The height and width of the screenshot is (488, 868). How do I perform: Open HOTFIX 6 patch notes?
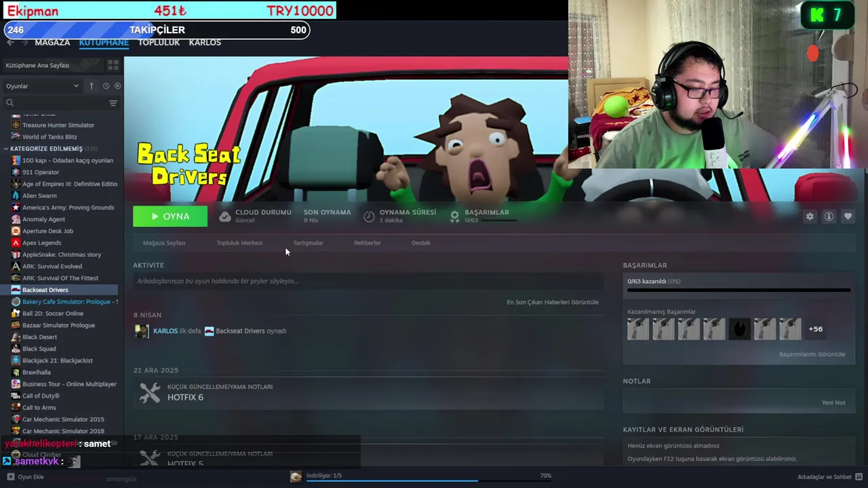pyautogui.click(x=185, y=397)
